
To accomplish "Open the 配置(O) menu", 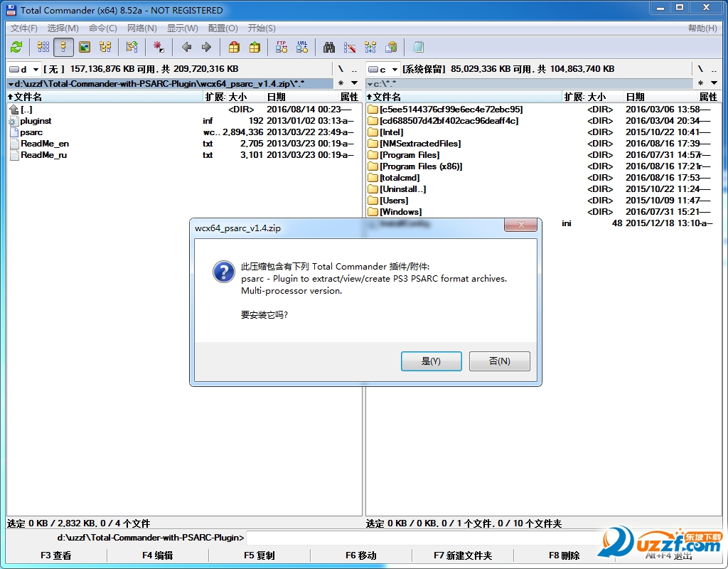I will [223, 28].
